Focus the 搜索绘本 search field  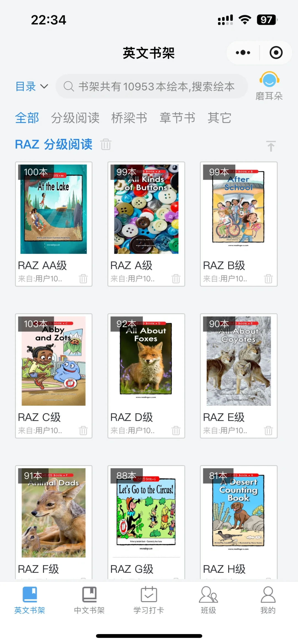pos(152,86)
